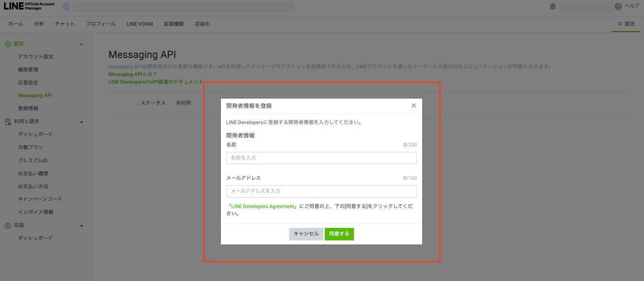Click the 設定 tab at top right
The image size is (644, 281).
pos(626,24)
